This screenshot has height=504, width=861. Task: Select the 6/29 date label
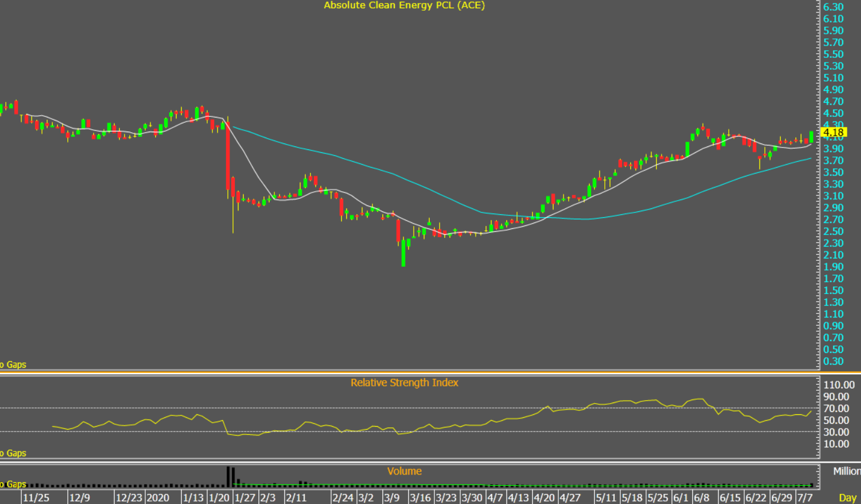click(x=782, y=498)
